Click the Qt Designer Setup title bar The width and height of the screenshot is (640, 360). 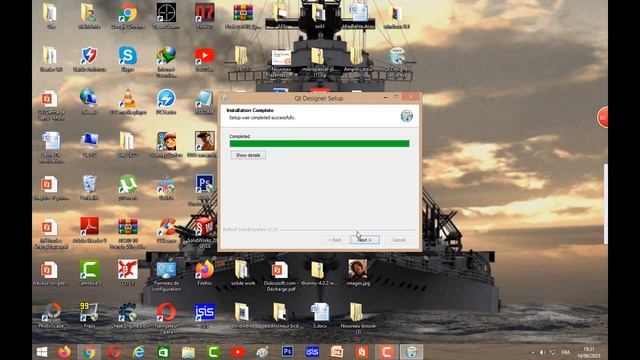(319, 98)
